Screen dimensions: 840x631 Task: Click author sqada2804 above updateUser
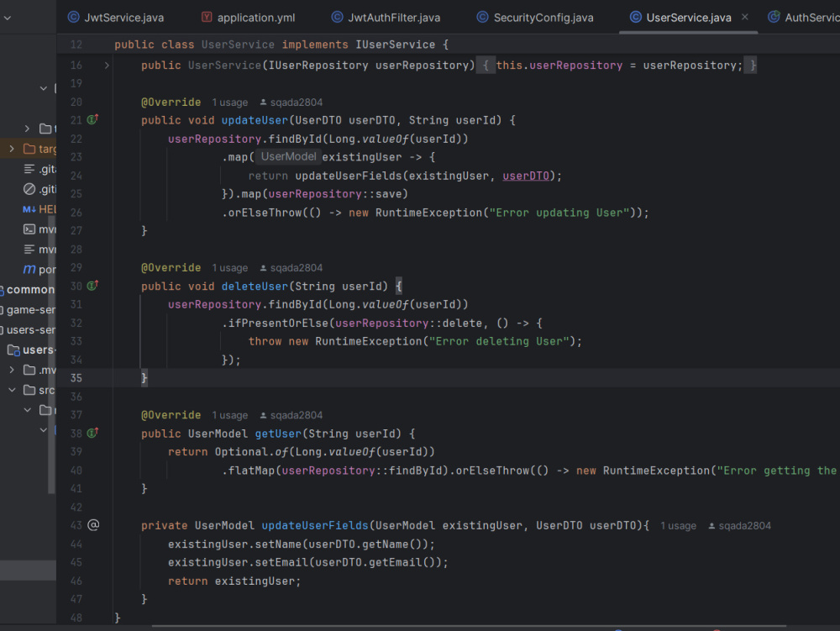291,103
